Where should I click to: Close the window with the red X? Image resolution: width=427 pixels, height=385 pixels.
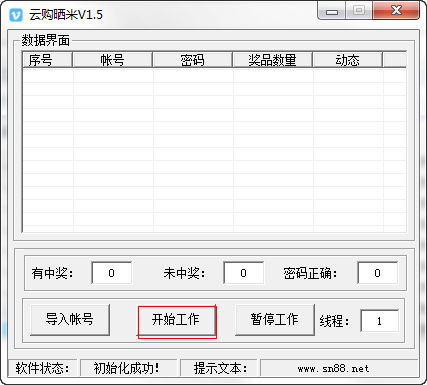point(396,11)
